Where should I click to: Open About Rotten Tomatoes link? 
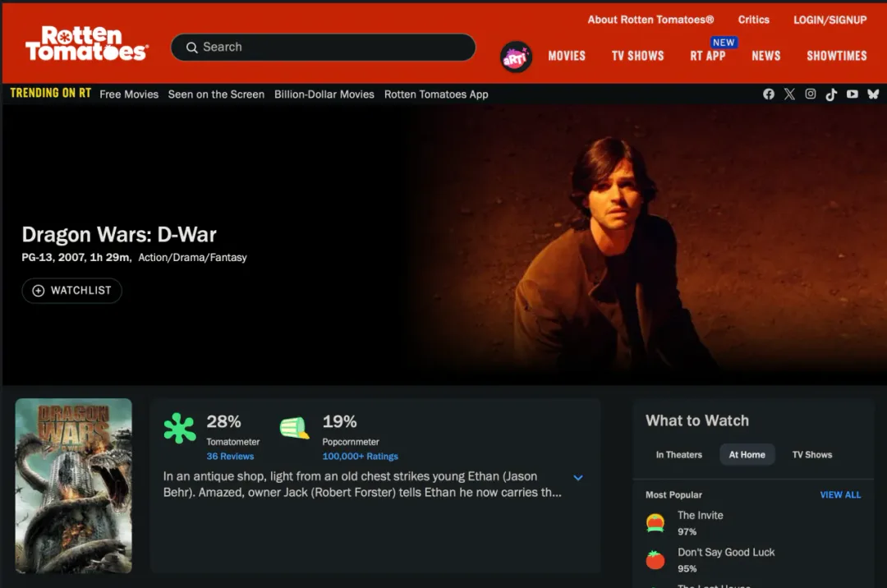pos(650,20)
